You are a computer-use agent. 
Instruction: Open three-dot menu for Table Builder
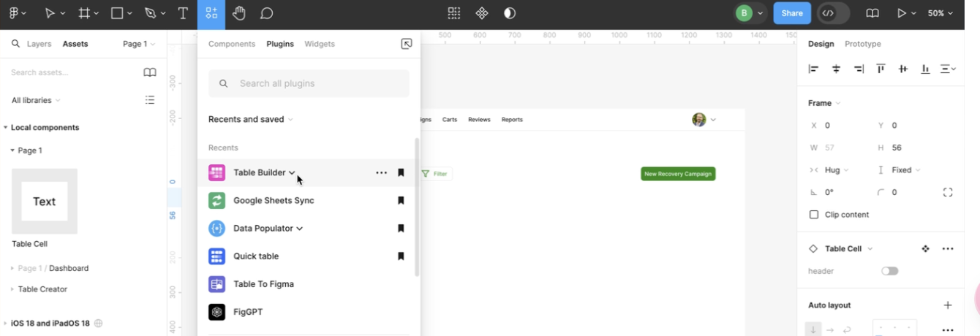pos(381,173)
